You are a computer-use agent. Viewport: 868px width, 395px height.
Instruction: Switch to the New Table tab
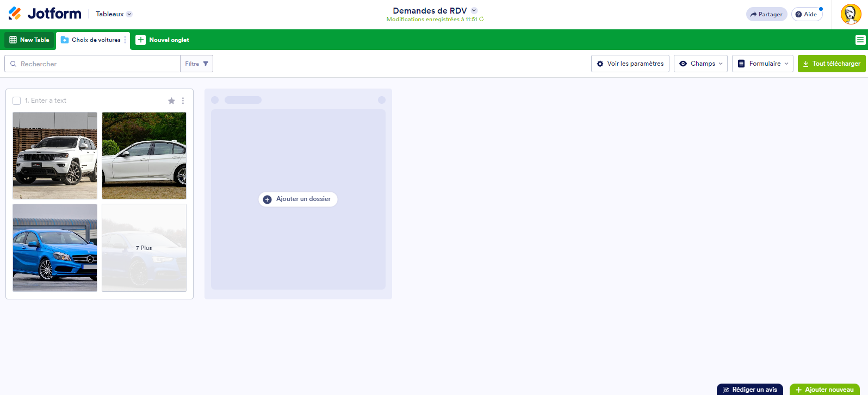(x=29, y=40)
